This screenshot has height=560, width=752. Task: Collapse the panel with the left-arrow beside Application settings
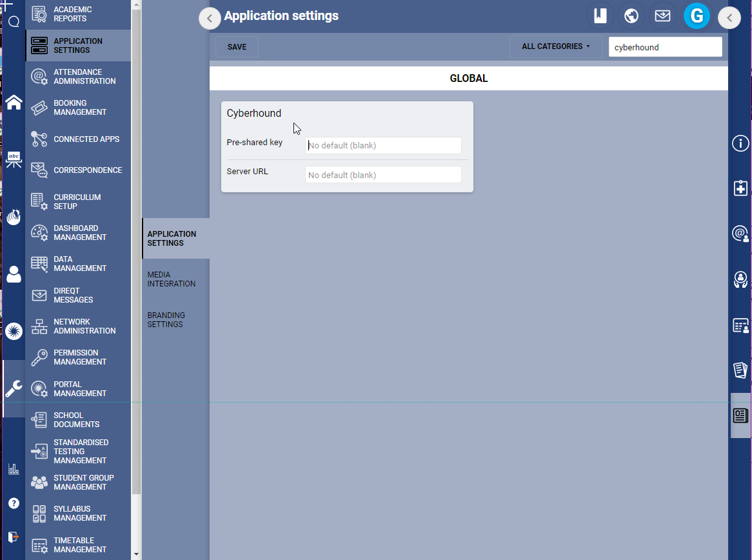[210, 18]
